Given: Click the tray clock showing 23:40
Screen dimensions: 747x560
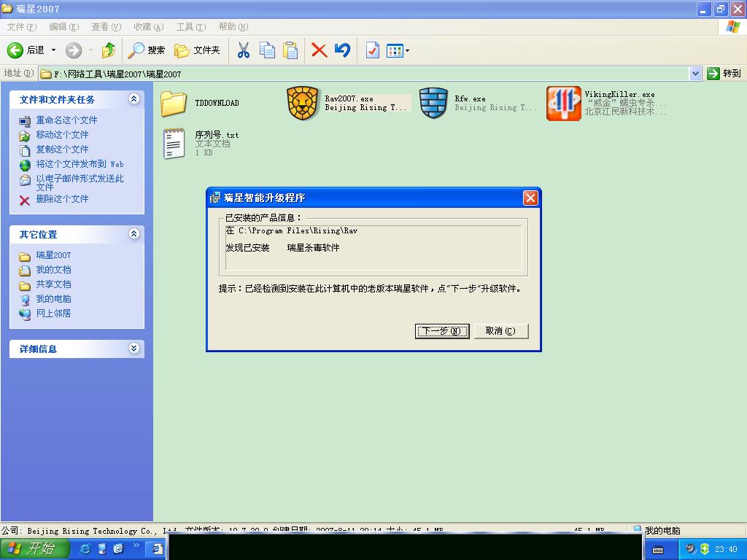Looking at the screenshot, I should click(x=726, y=549).
